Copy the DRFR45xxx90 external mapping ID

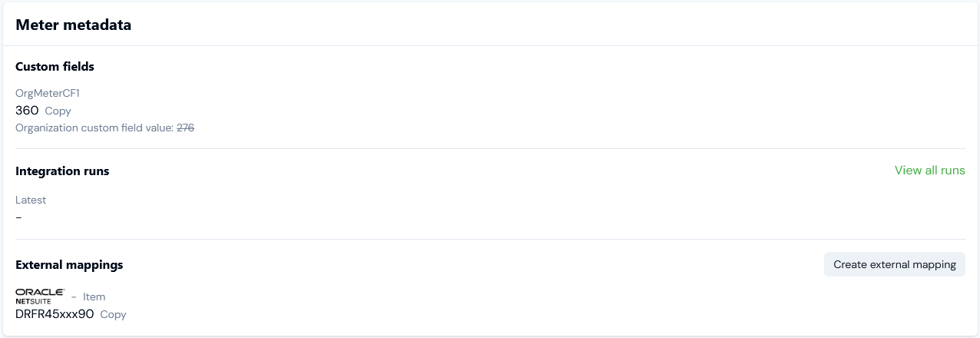113,314
